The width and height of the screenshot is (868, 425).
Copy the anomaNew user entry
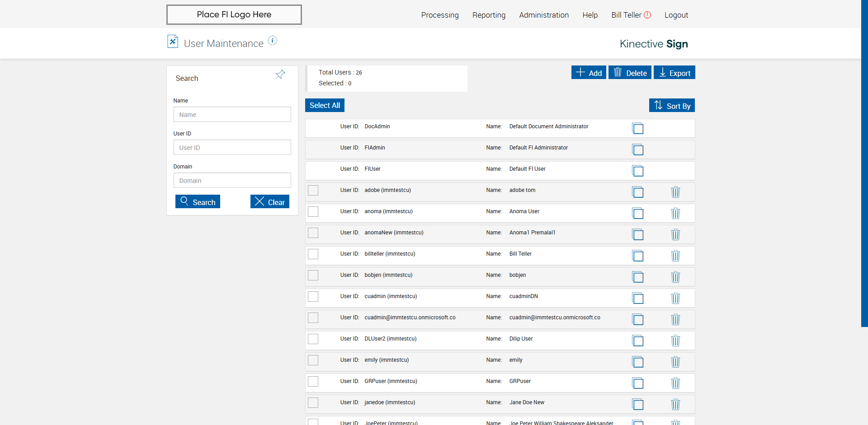[x=637, y=234]
